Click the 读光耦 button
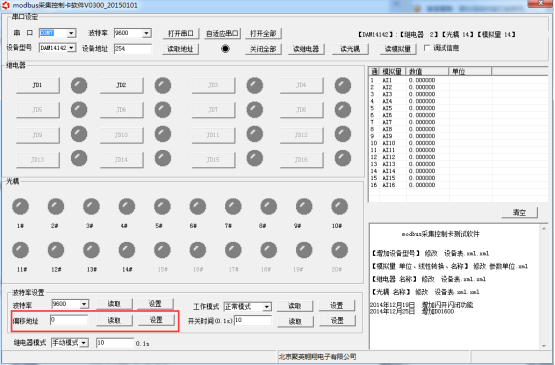 click(x=350, y=49)
